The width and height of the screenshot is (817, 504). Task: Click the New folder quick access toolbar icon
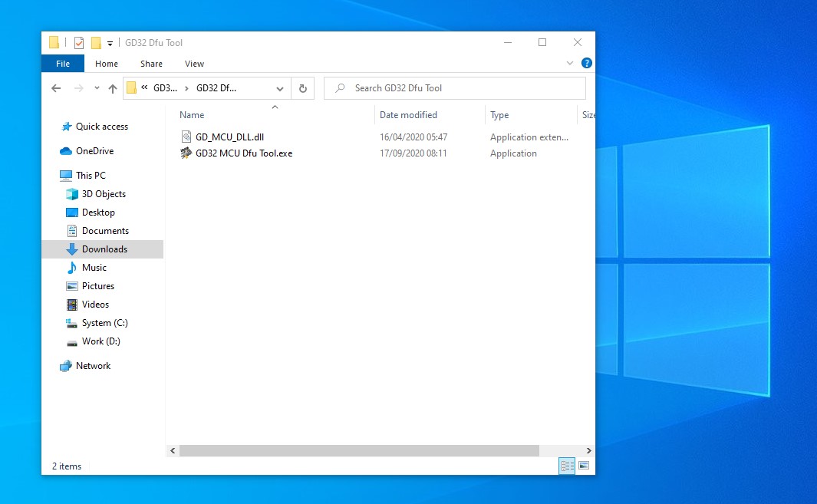(x=96, y=43)
